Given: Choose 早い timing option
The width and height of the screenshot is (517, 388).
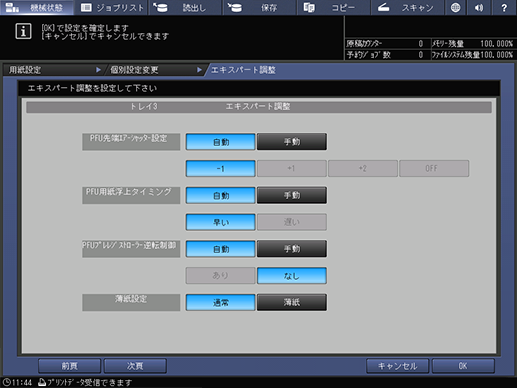Looking at the screenshot, I should pyautogui.click(x=221, y=222).
